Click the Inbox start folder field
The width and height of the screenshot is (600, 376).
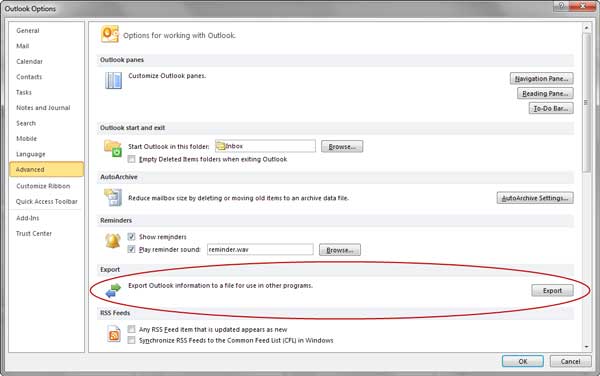[x=265, y=146]
